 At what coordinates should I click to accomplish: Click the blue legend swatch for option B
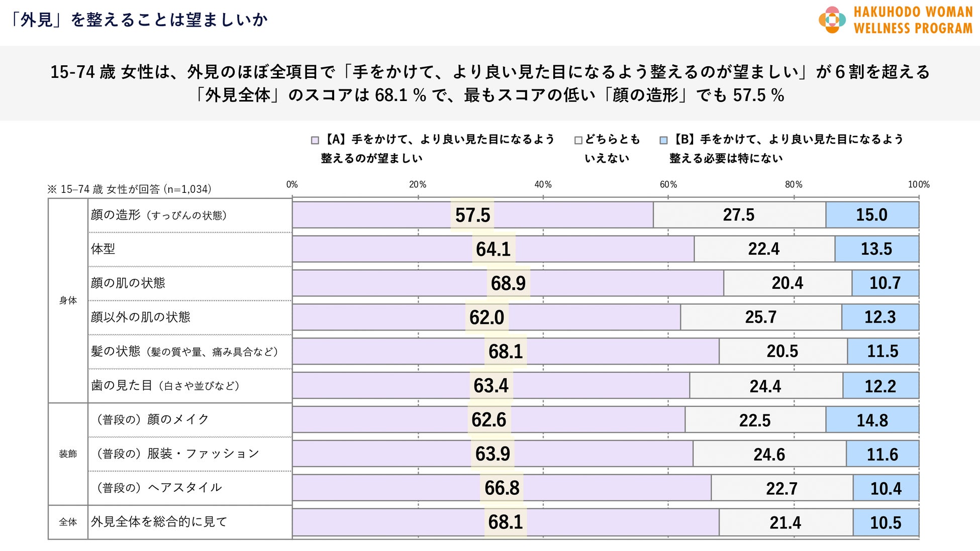(663, 141)
